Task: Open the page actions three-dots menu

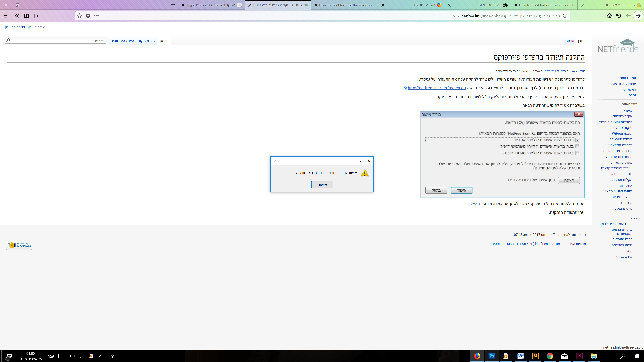Action: [x=96, y=16]
